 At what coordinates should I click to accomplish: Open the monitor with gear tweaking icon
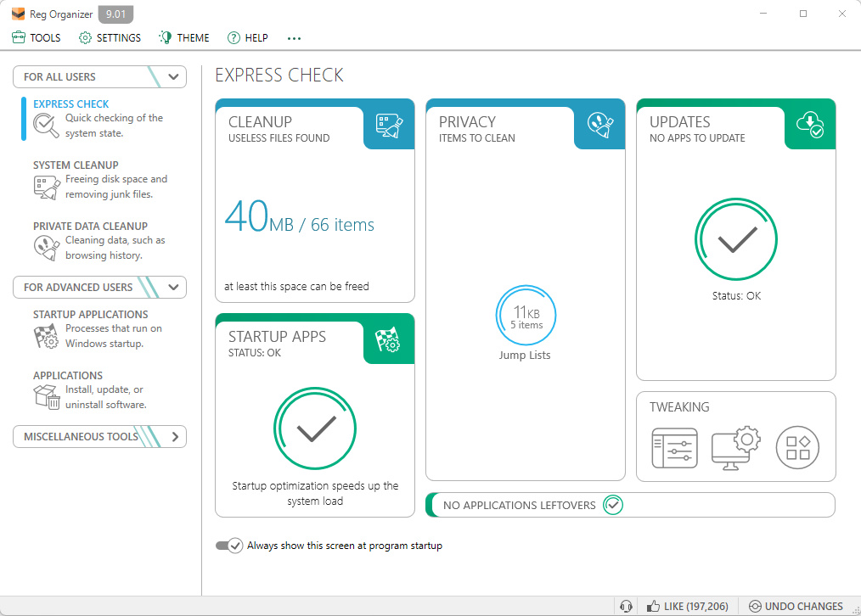pos(736,448)
